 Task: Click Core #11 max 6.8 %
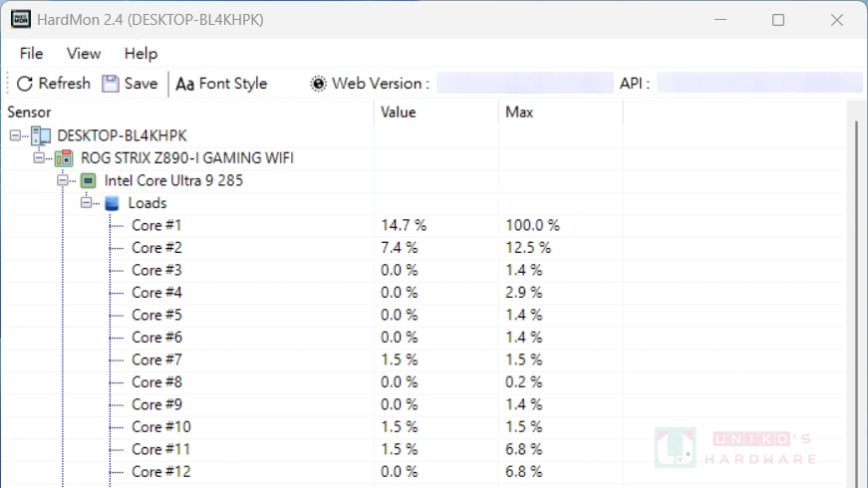(x=523, y=449)
